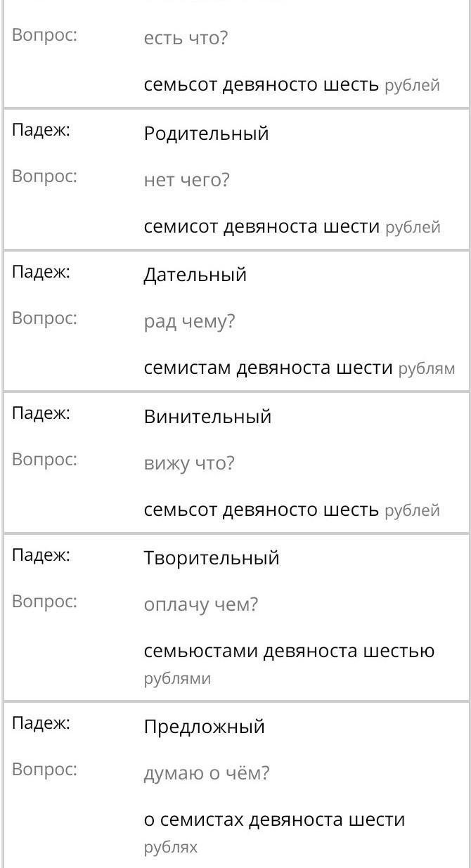Select the result 'о семистах девяноста шести'
This screenshot has height=868, width=471.
tap(275, 820)
